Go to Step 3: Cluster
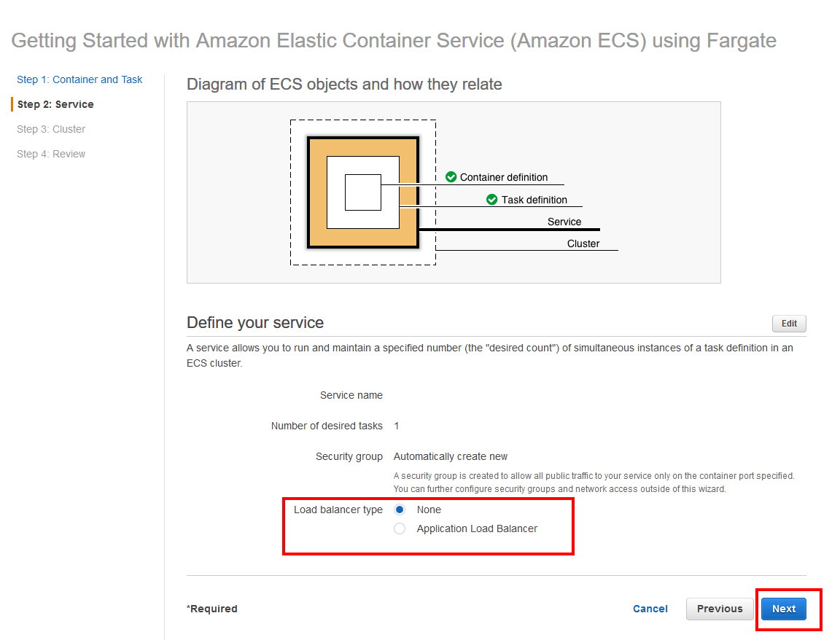The height and width of the screenshot is (640, 840). coord(50,129)
